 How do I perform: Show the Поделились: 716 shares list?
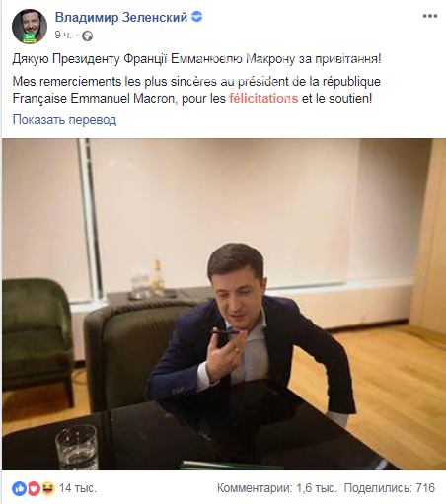click(x=390, y=488)
